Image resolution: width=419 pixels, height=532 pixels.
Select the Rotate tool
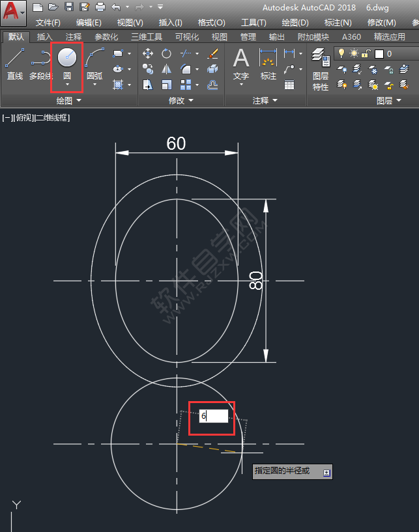166,53
